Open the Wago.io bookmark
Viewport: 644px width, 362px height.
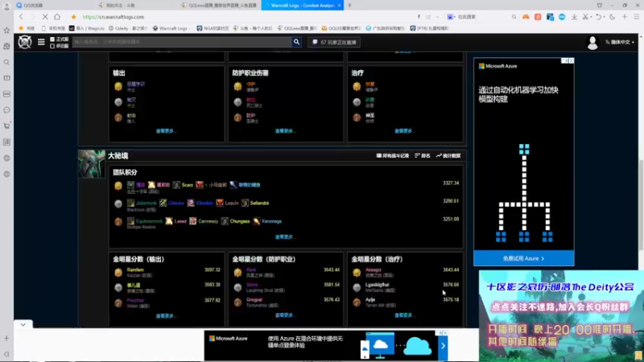[x=87, y=28]
